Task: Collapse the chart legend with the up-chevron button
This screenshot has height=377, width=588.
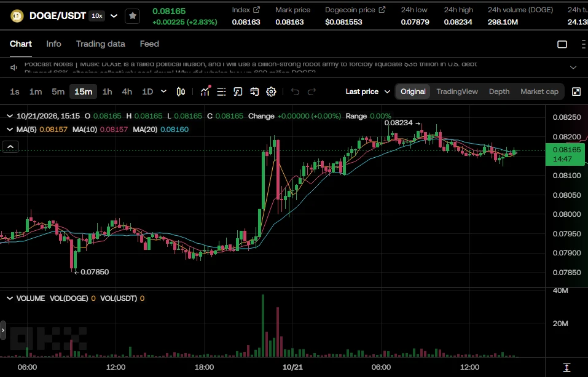Action: pos(10,147)
